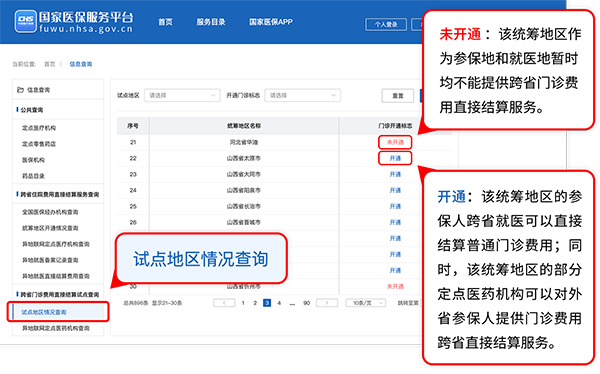Screen dimensions: 600x374
Task: Select 异地联网定点医药机构查询 in the sidebar
Action: tap(55, 328)
